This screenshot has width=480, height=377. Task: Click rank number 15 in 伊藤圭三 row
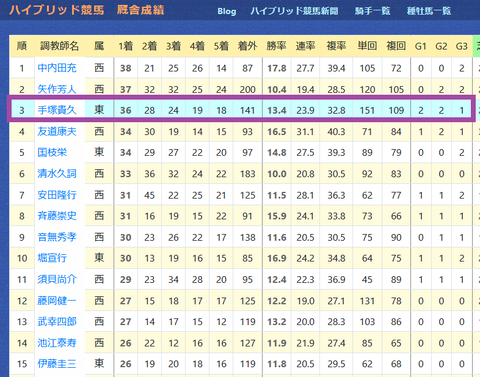click(22, 364)
